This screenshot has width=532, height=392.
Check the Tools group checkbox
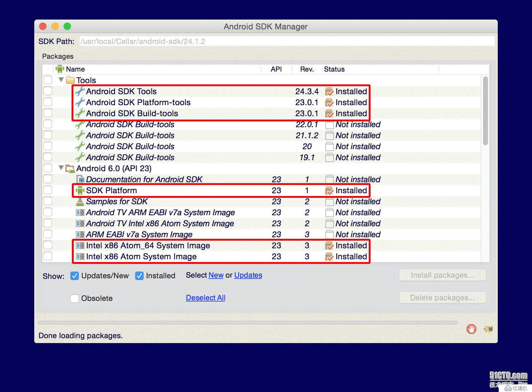(x=48, y=80)
